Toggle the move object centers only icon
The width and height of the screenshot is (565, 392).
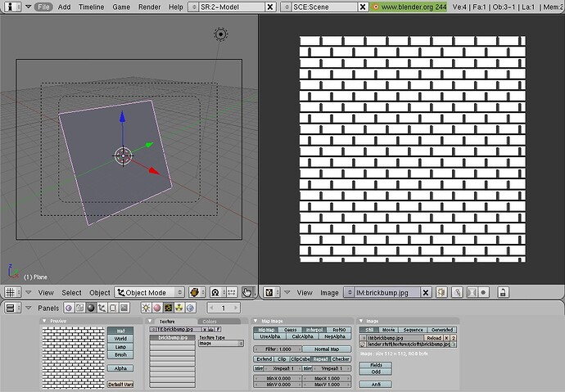232,292
